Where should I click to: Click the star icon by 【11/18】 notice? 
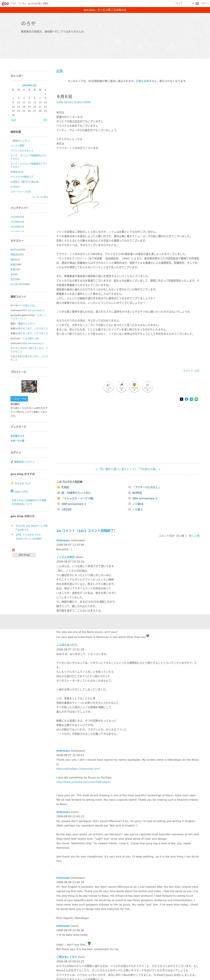tap(12, 525)
